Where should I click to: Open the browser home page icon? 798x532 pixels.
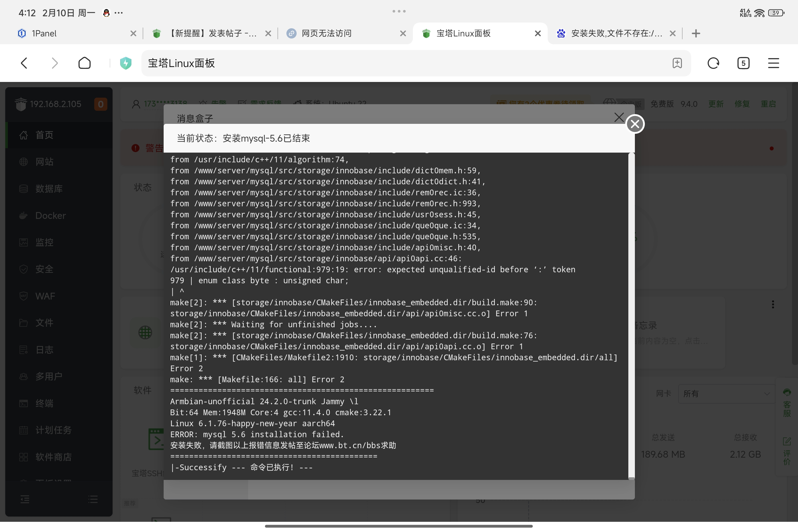click(x=85, y=63)
